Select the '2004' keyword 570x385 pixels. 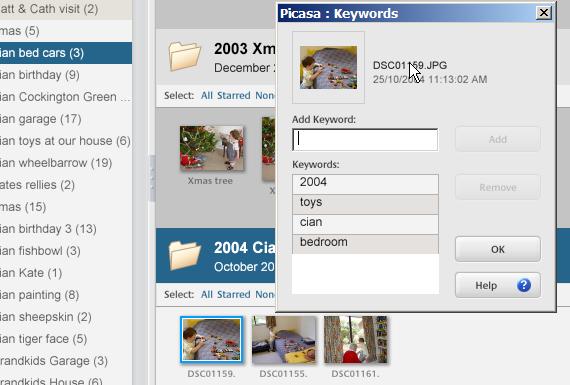click(365, 184)
